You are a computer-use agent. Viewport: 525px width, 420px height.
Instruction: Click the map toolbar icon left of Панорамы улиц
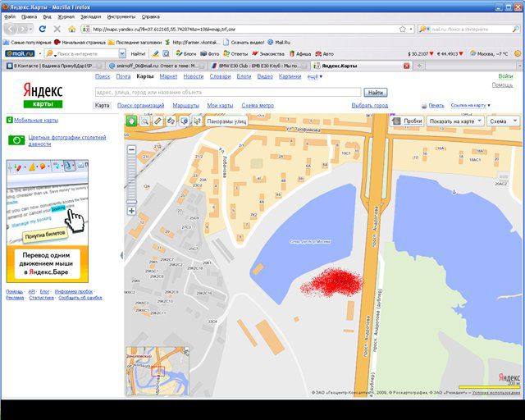click(x=197, y=121)
